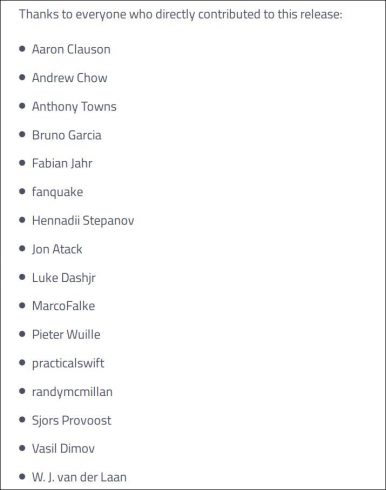
Task: Select the fanquake contributor entry
Action: (x=57, y=192)
